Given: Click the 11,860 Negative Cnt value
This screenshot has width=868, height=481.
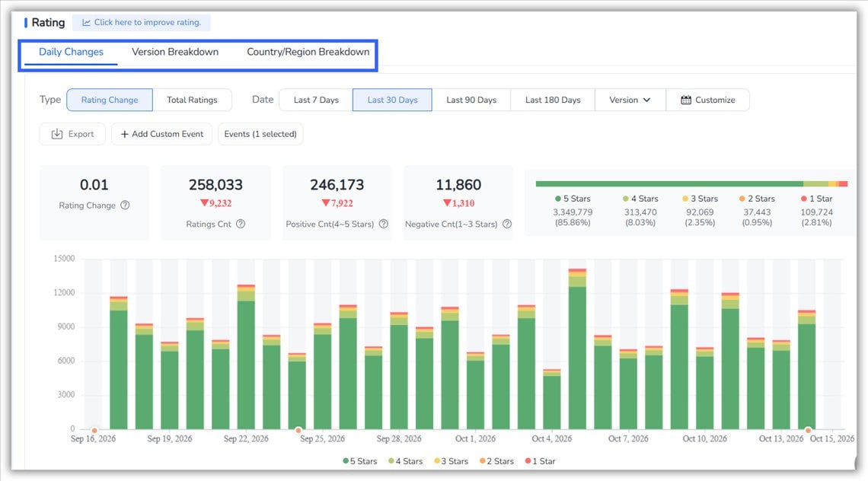Looking at the screenshot, I should (x=458, y=185).
